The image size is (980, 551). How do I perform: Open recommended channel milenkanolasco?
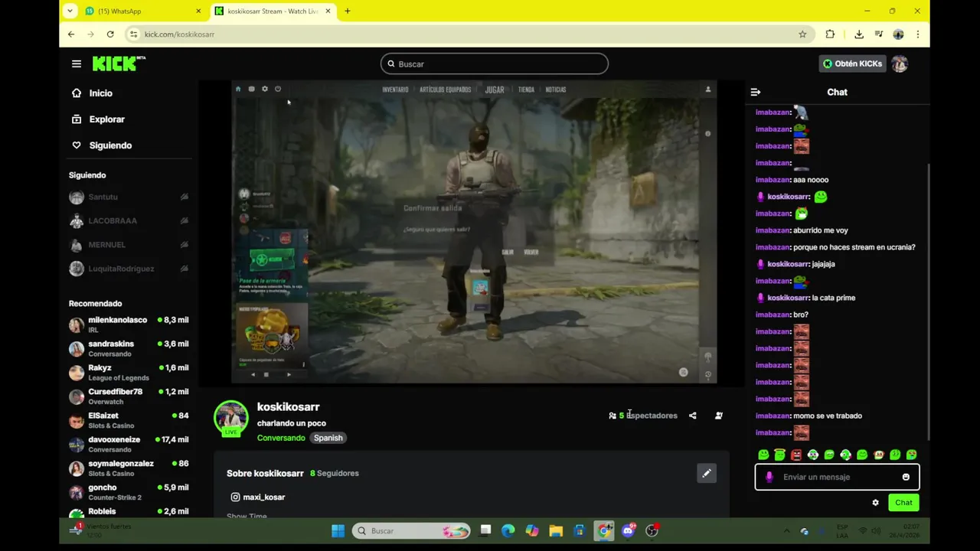pyautogui.click(x=129, y=324)
